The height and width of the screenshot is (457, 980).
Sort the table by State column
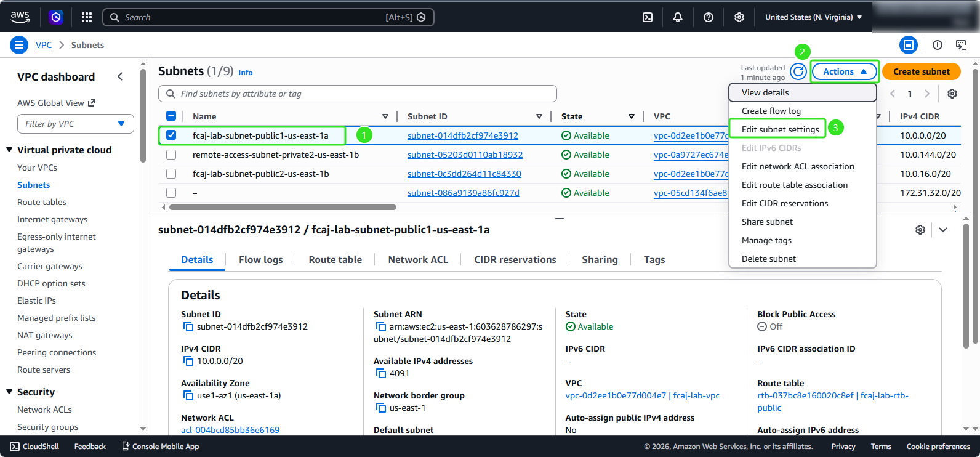[x=632, y=116]
